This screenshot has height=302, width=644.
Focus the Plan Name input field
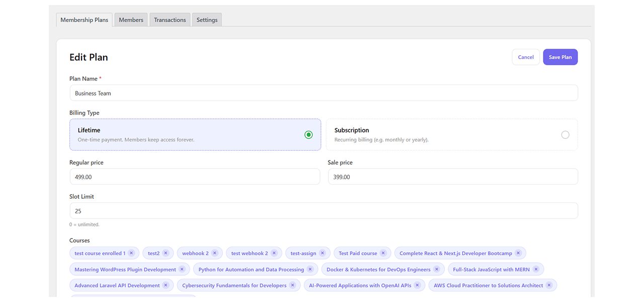tap(324, 93)
